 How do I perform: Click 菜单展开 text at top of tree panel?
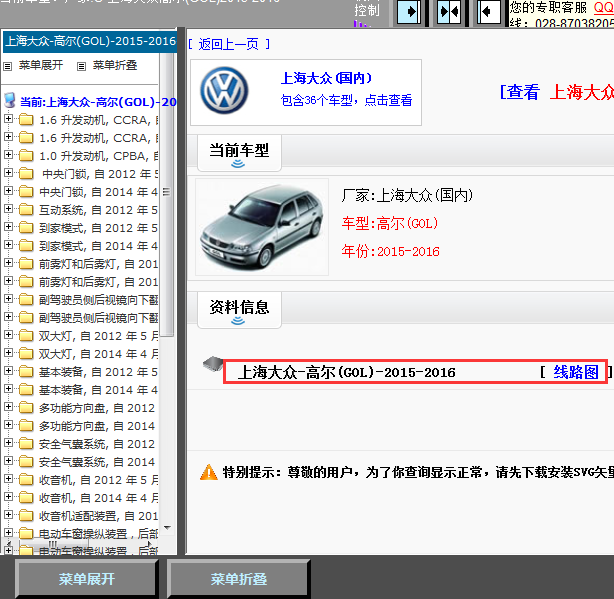click(x=41, y=65)
